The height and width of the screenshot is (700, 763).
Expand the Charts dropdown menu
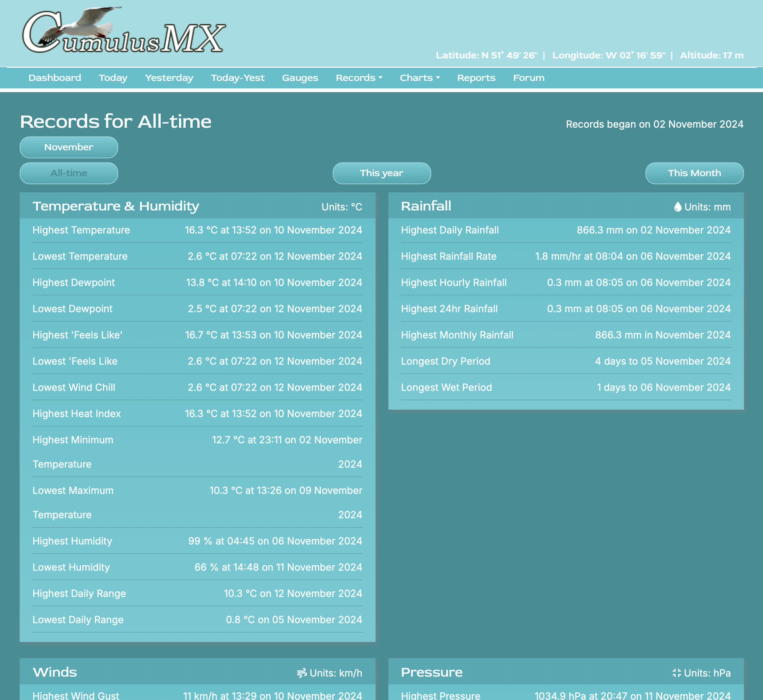419,78
